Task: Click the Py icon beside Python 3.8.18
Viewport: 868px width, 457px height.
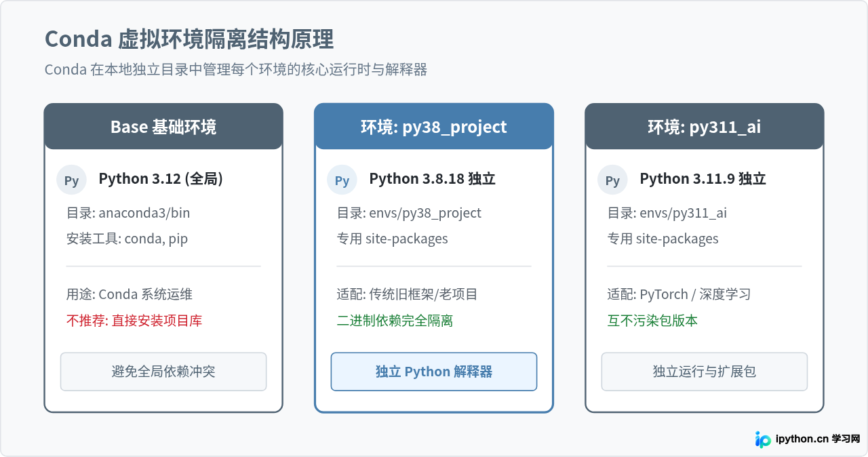Action: coord(342,180)
